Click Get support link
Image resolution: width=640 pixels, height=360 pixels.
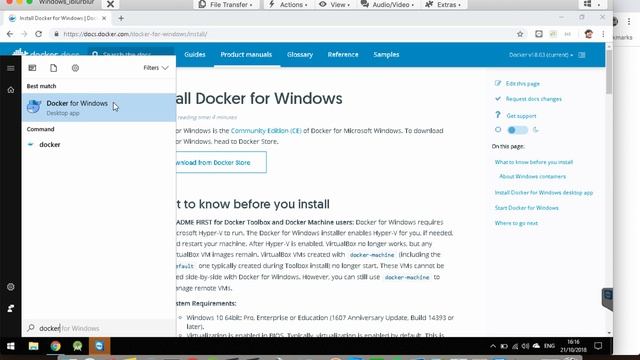[x=521, y=116]
